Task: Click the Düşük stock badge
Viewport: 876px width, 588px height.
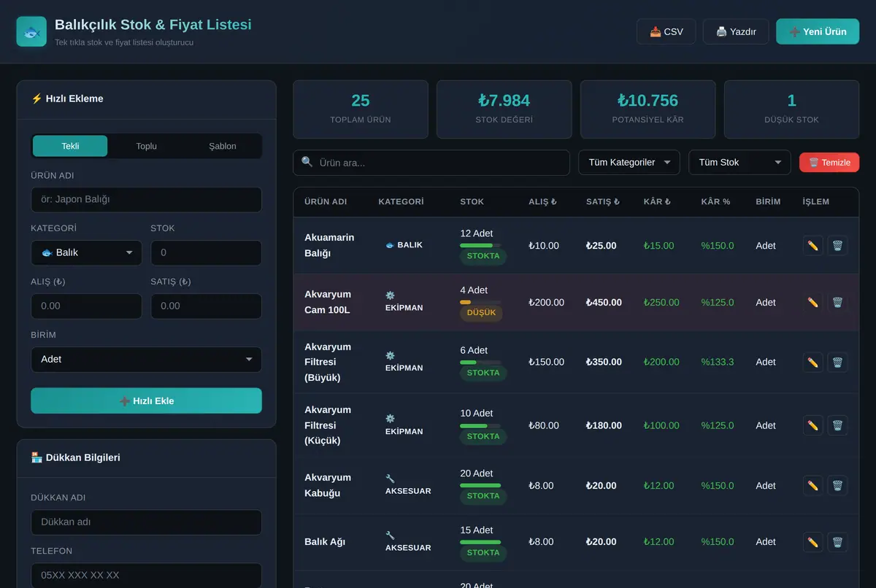Action: [x=481, y=312]
